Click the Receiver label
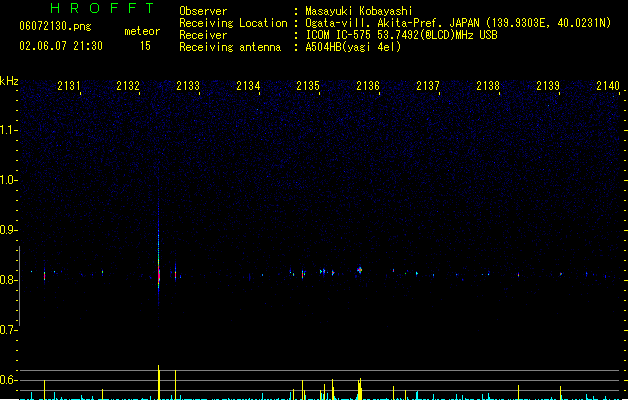Viewport: 629px width, 400px height. point(203,35)
